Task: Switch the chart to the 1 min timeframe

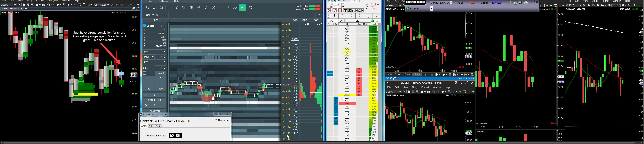Action: (x=389, y=75)
